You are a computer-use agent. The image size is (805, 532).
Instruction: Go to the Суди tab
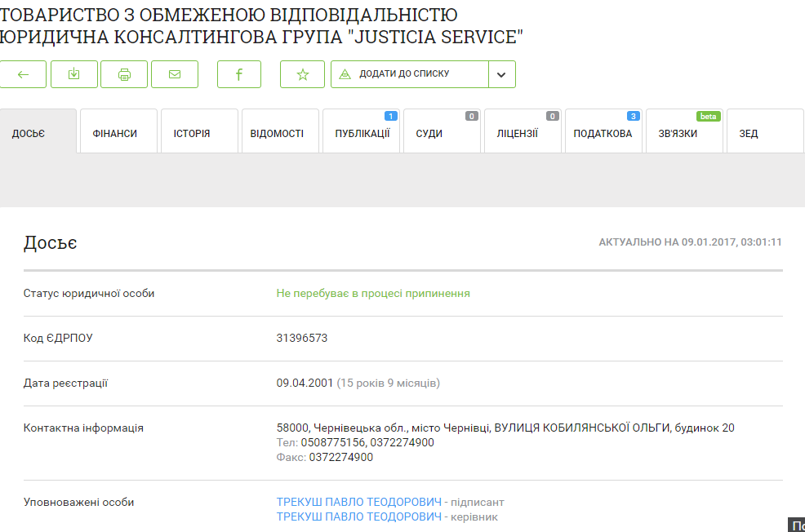[x=429, y=133]
